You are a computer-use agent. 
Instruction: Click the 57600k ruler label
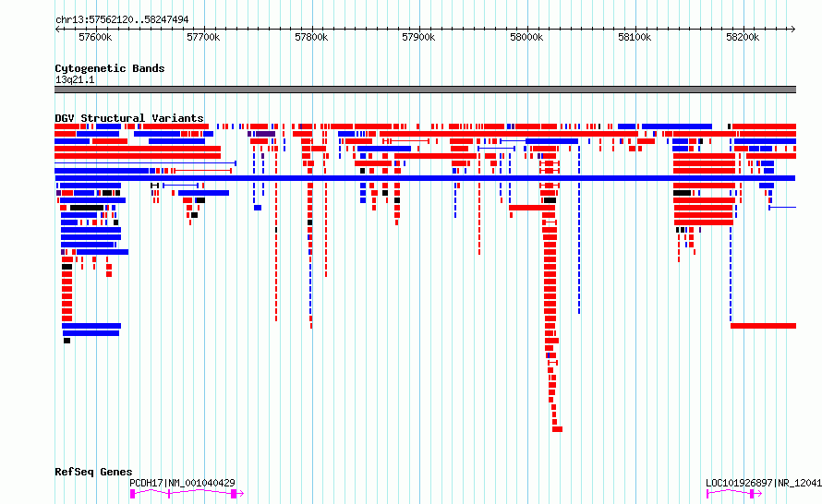95,37
